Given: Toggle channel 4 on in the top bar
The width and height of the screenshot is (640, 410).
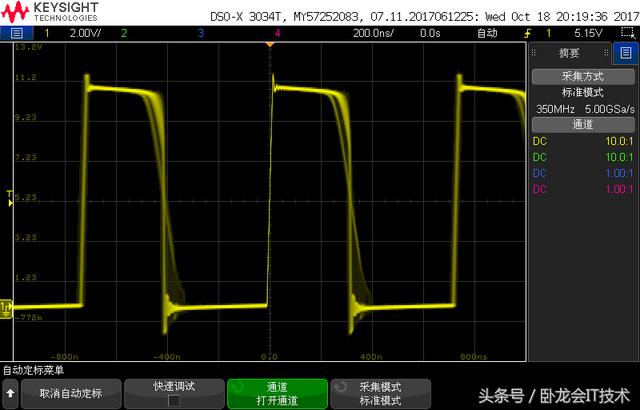Looking at the screenshot, I should point(277,33).
